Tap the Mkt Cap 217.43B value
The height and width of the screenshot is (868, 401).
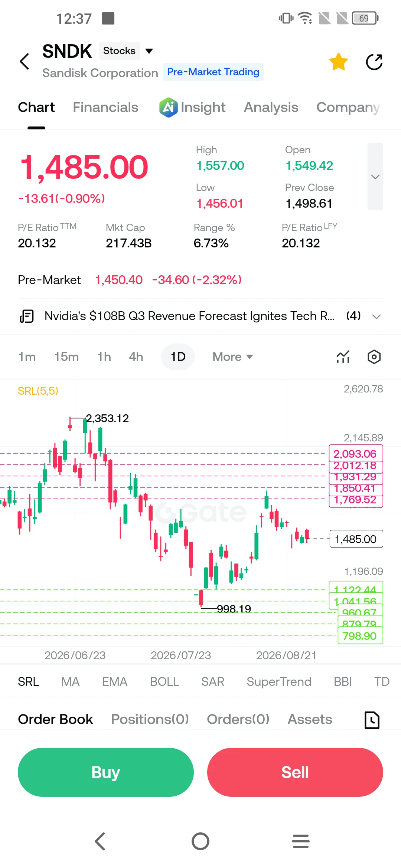pos(129,243)
